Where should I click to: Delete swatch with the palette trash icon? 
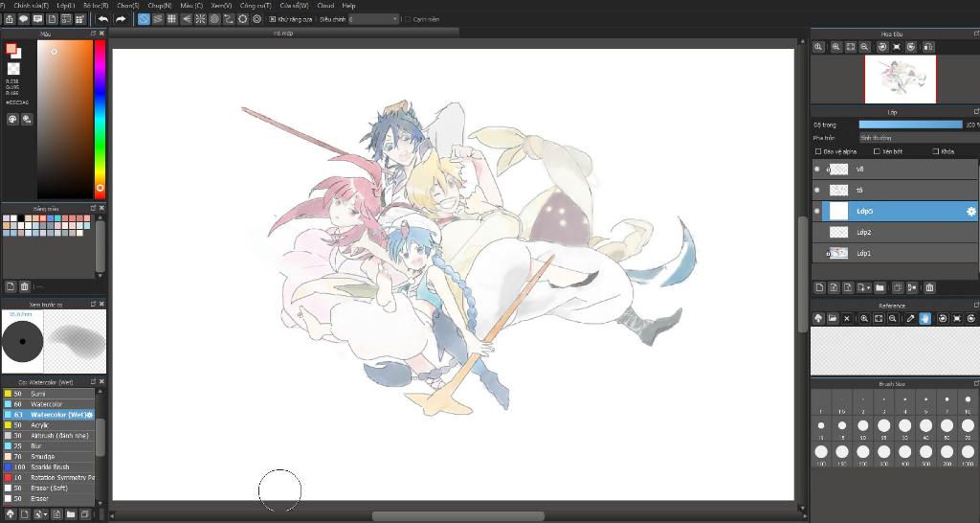point(24,286)
